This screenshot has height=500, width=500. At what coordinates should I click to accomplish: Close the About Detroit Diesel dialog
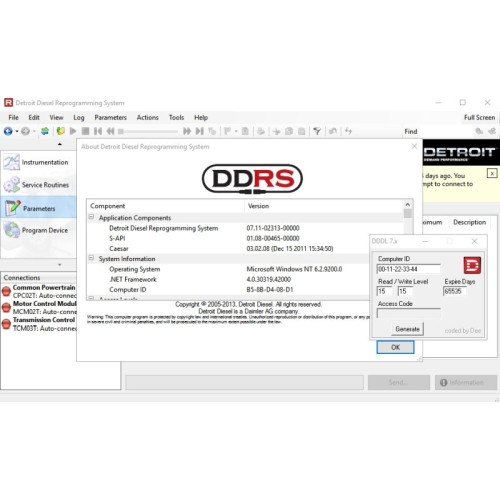coord(414,146)
